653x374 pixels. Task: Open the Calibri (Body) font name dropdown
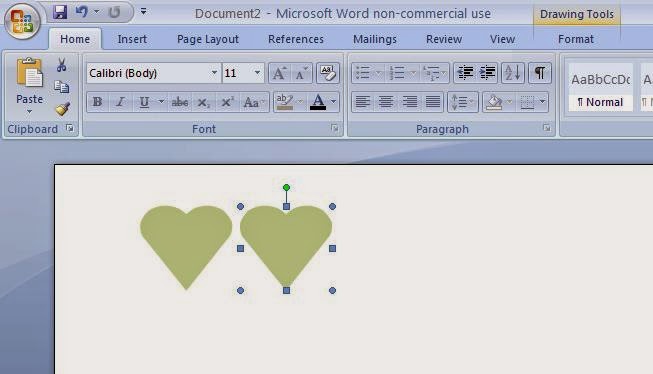point(214,73)
